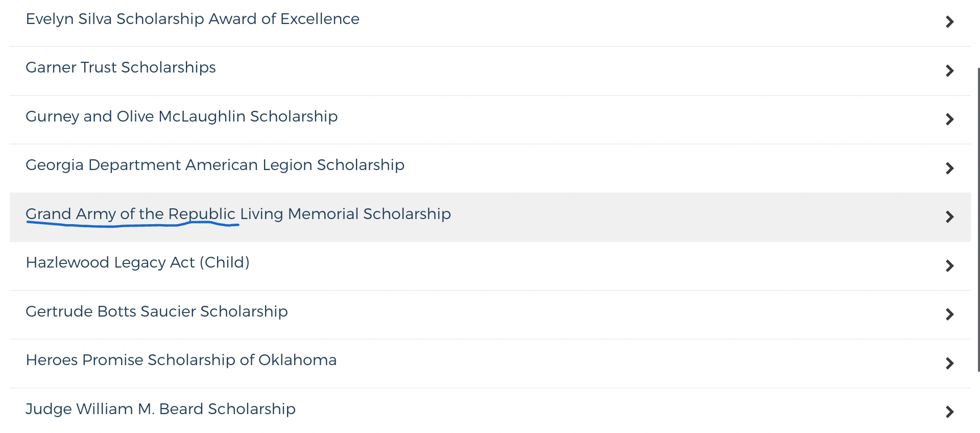Click chevron beside Judge William M. Beard

click(949, 412)
